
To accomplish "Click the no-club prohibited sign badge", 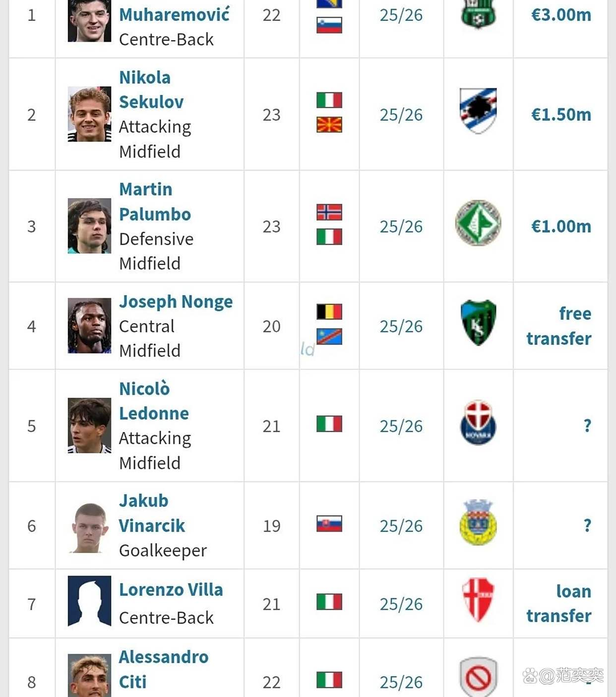I will pyautogui.click(x=478, y=677).
